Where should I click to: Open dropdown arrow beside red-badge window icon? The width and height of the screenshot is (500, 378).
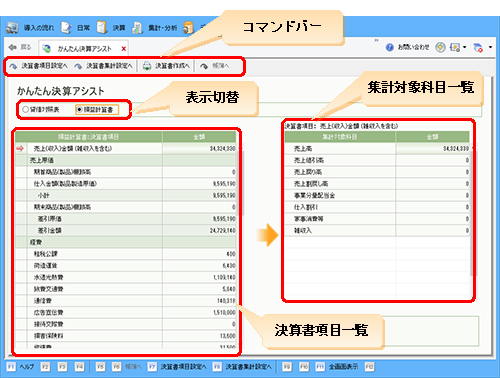tap(490, 47)
